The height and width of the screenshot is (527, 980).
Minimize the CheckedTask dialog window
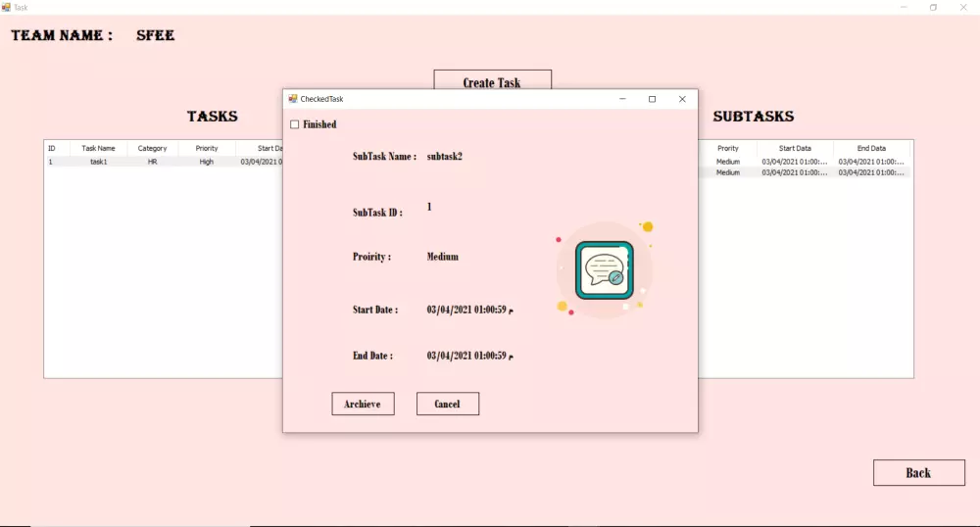[622, 99]
